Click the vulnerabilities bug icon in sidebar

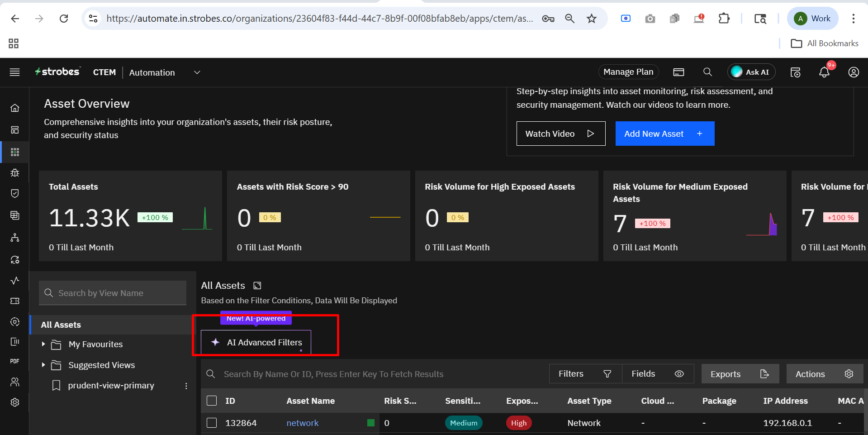coord(15,172)
